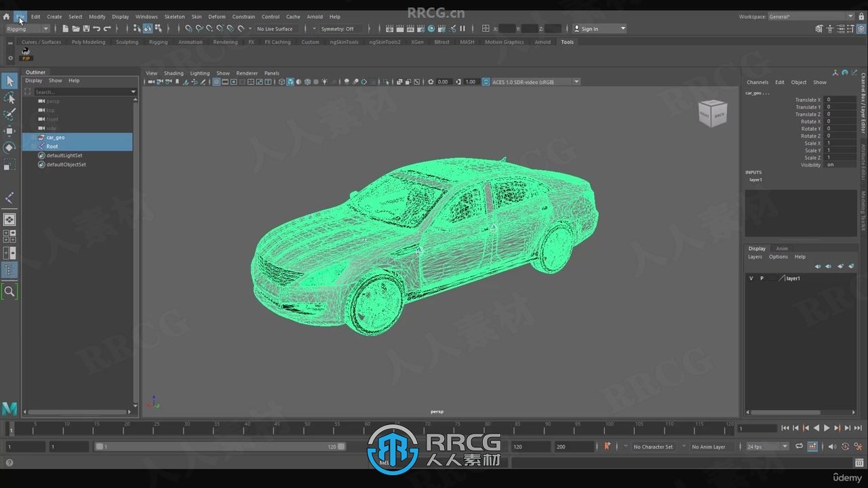Open the Deform menu
This screenshot has height=488, width=868.
[217, 16]
